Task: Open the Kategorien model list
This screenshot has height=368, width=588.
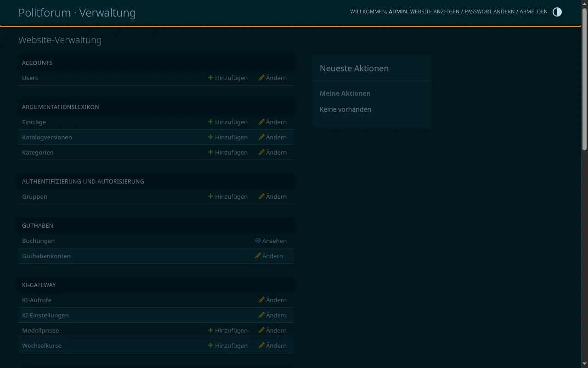Action: (38, 152)
